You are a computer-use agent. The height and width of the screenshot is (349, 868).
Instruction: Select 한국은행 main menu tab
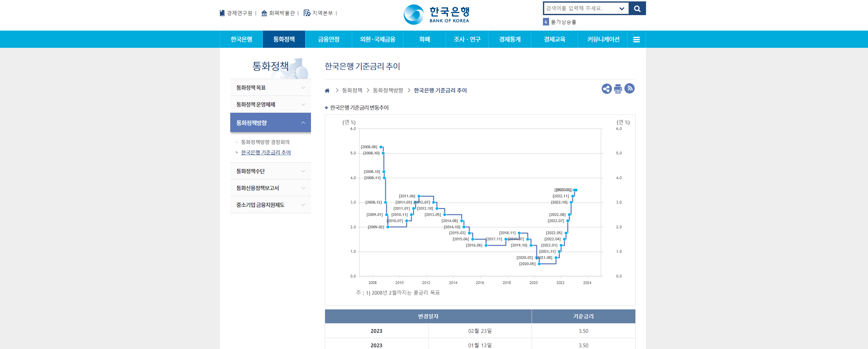point(241,39)
